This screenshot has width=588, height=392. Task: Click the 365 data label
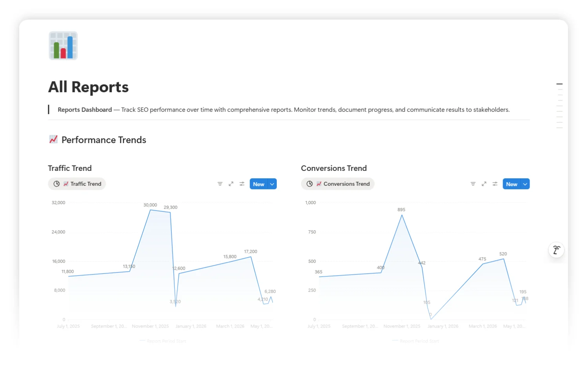coord(318,272)
